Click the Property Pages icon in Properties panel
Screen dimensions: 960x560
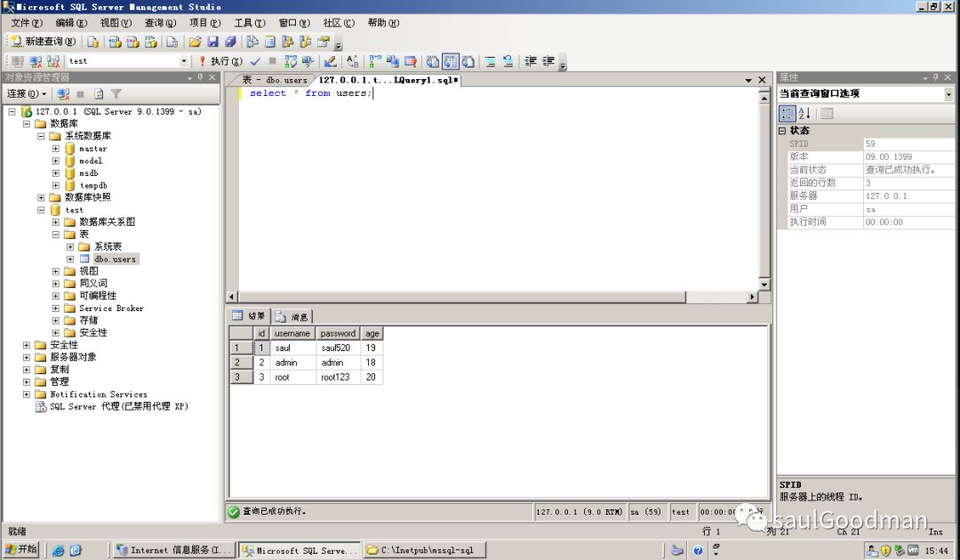[x=827, y=113]
